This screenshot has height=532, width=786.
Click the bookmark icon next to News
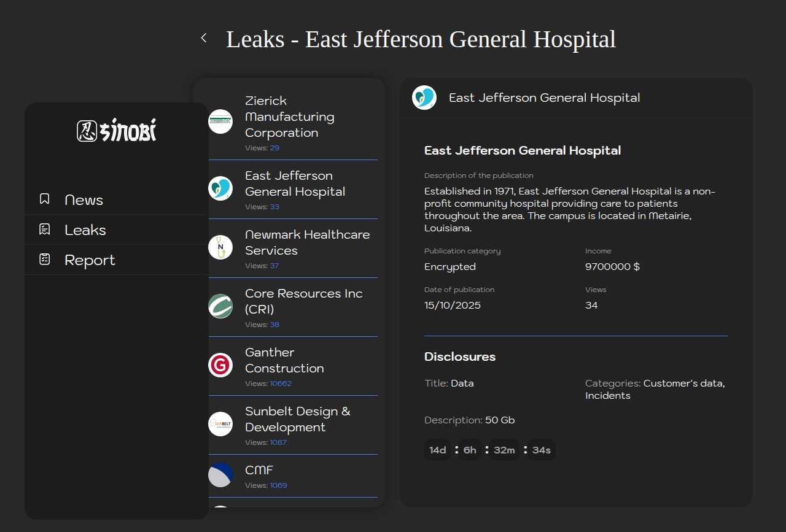[44, 199]
